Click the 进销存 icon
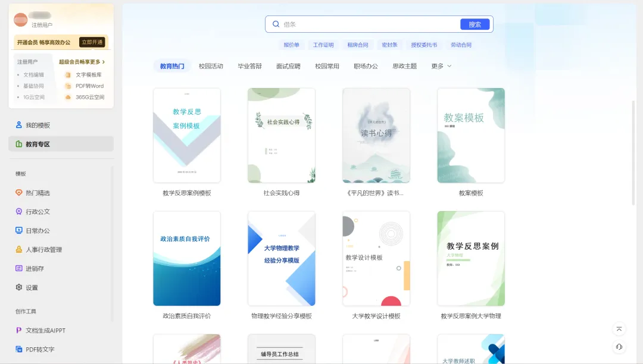 tap(19, 268)
